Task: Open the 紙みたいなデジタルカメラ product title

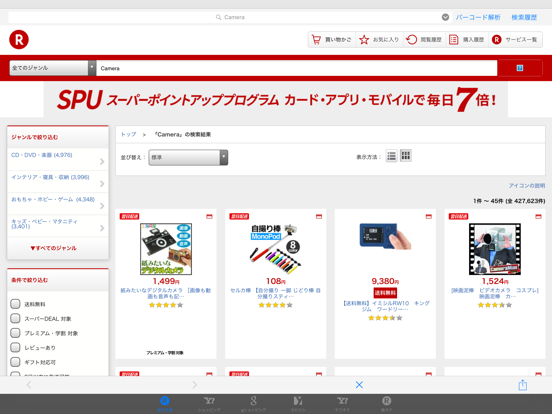Action: click(166, 293)
